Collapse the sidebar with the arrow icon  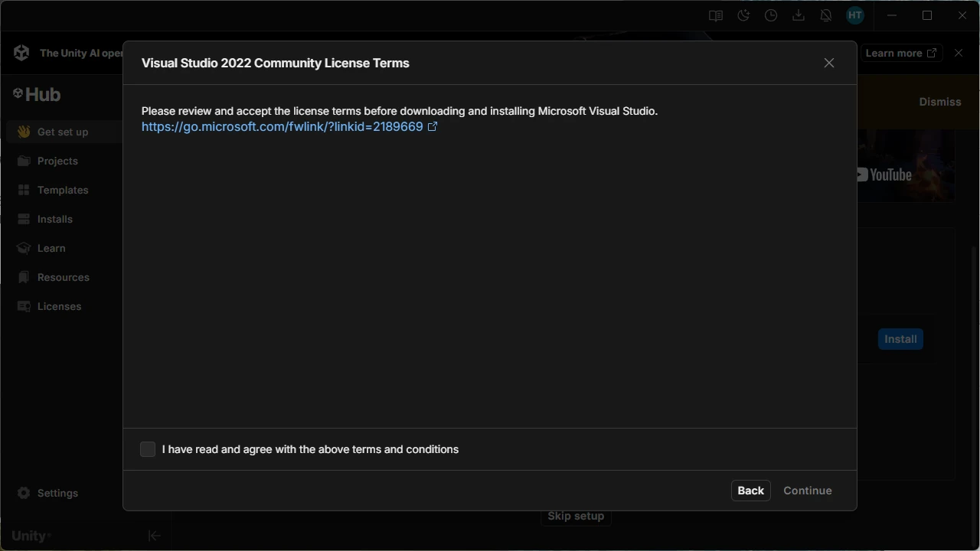154,536
